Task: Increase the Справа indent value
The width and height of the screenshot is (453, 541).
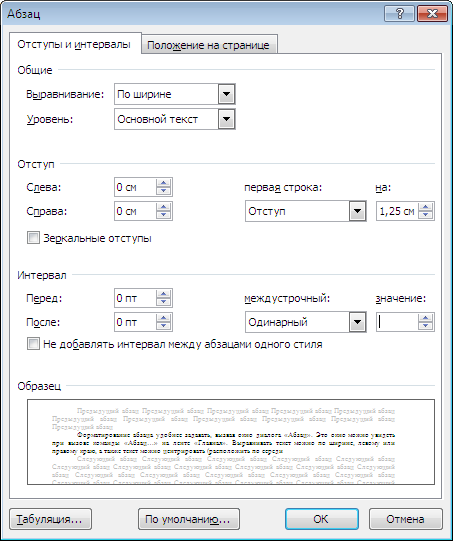Action: pyautogui.click(x=164, y=207)
